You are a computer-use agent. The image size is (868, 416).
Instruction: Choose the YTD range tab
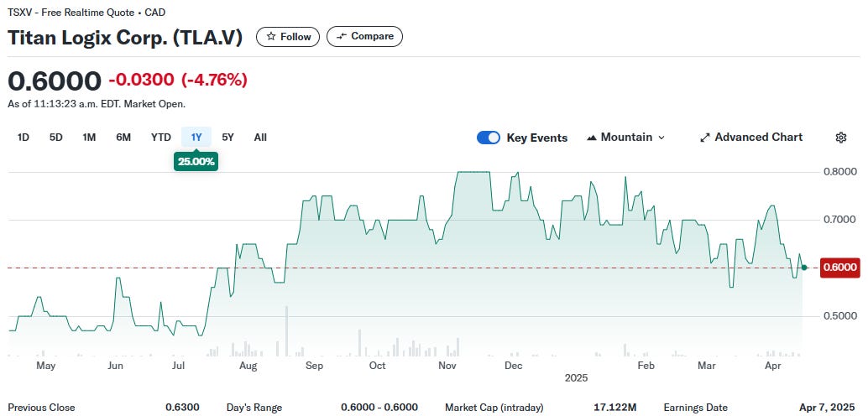pyautogui.click(x=161, y=138)
